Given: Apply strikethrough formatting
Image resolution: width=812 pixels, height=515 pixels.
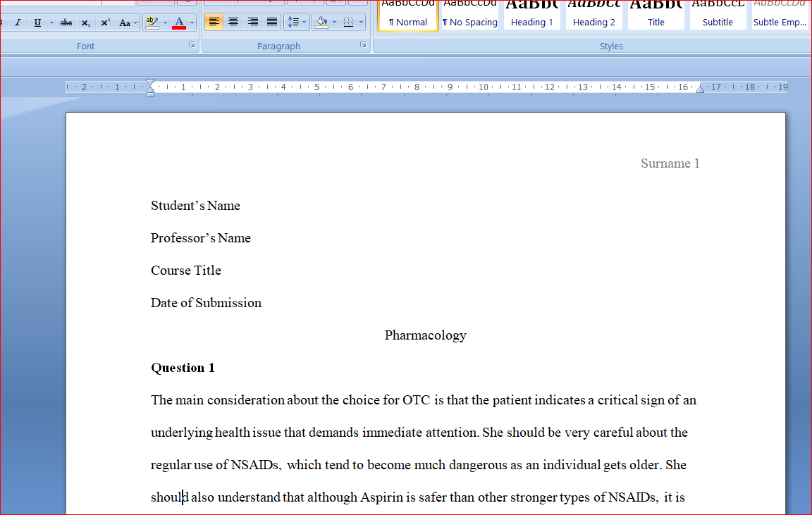Looking at the screenshot, I should (x=66, y=23).
